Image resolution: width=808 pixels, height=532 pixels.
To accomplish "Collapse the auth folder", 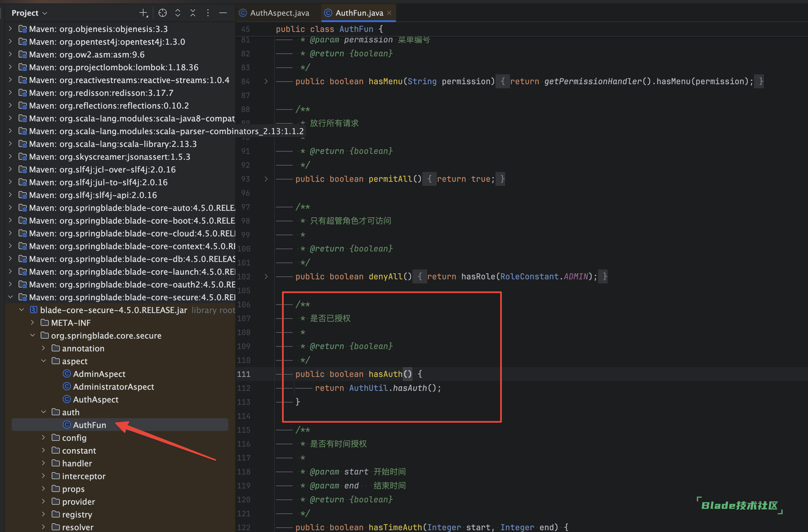I will (44, 412).
